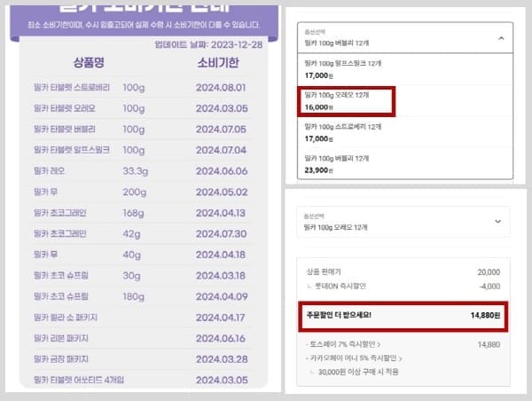532x401 pixels.
Task: Click the expiry date 2024.04.13
Action: click(221, 213)
